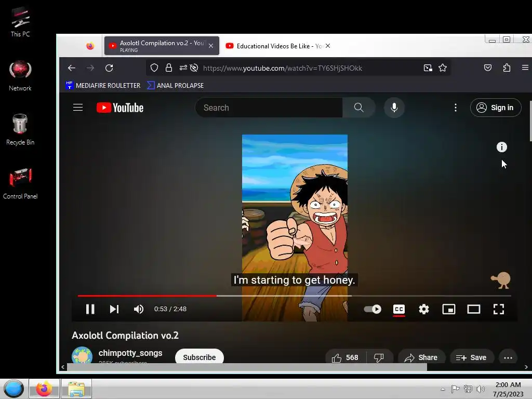Viewport: 532px width, 399px height.
Task: View site security padlock info
Action: coord(169,68)
